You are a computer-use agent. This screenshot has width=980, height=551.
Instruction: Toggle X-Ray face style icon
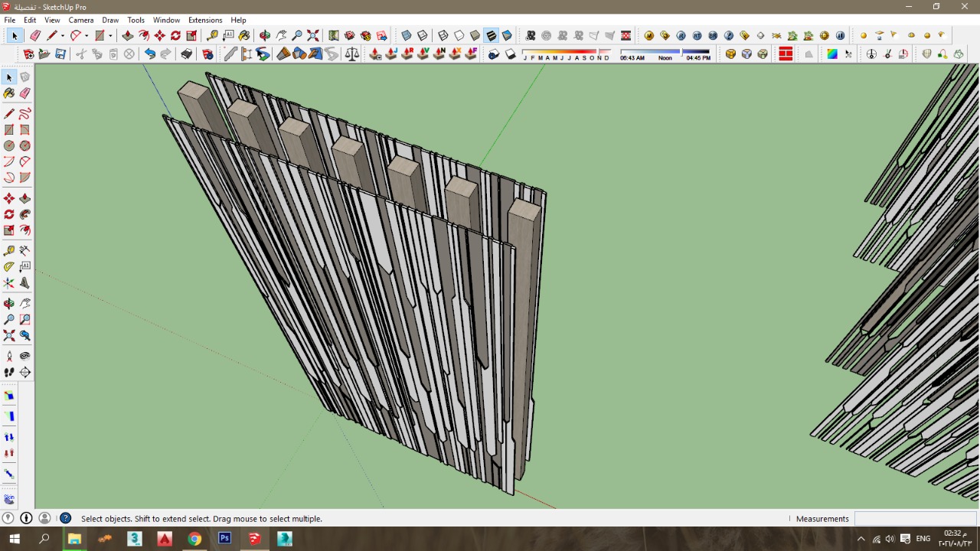click(x=406, y=36)
